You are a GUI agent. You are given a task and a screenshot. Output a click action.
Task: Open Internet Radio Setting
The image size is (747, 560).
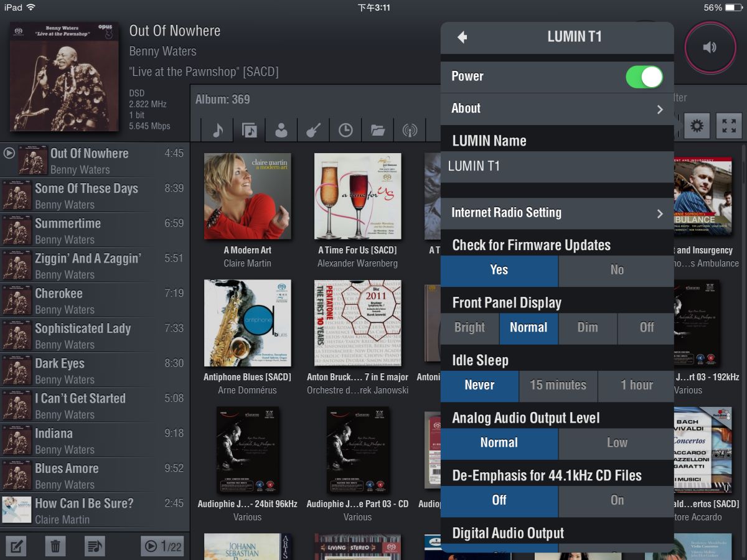click(557, 213)
